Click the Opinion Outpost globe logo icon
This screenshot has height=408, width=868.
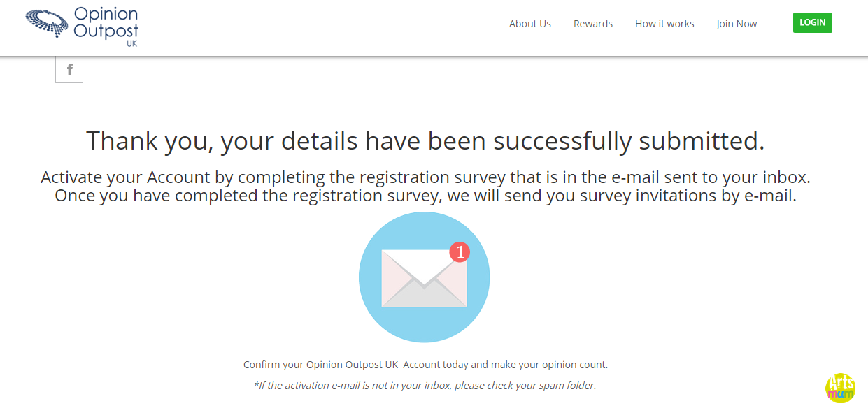pos(48,23)
